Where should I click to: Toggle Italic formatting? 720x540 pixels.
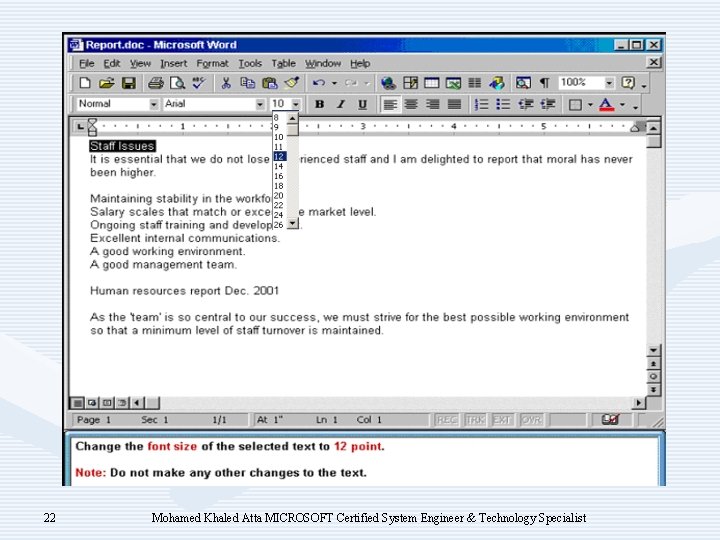(341, 105)
